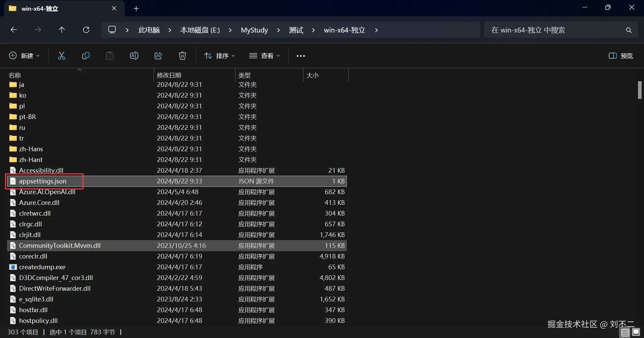
Task: Click the Share icon in toolbar
Action: coord(158,56)
